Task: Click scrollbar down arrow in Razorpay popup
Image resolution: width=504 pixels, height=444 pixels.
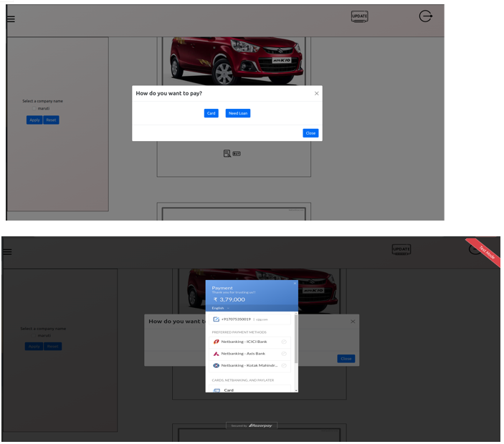Action: coord(296,390)
